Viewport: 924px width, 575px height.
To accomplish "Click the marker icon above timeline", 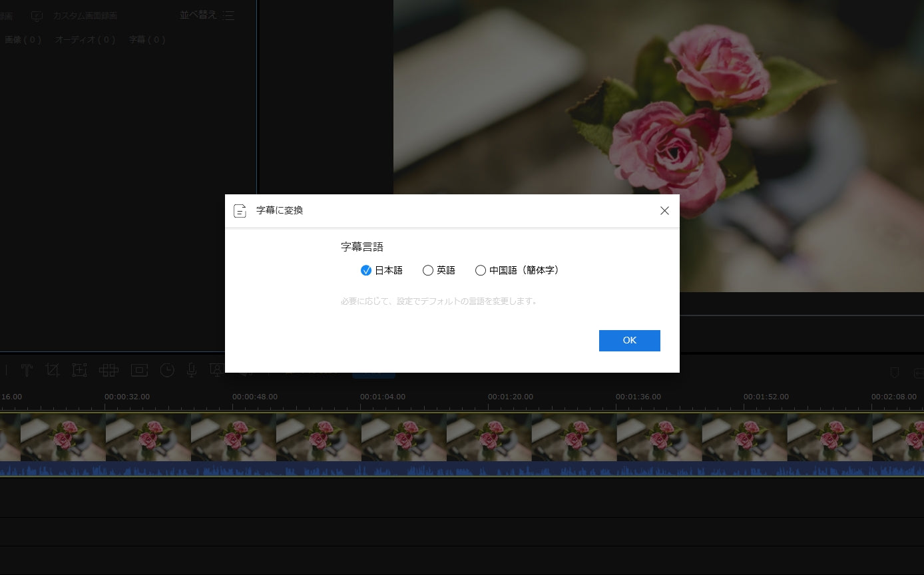I will pyautogui.click(x=895, y=373).
